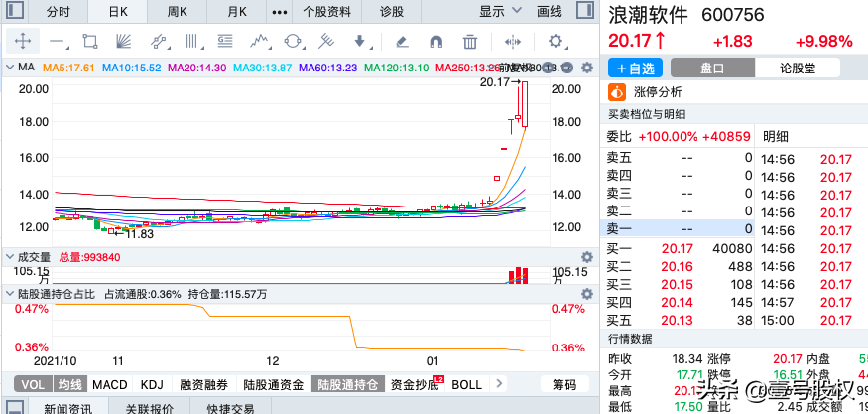Toggle the 陆股通持仓 indicator
This screenshot has width=868, height=414.
[347, 384]
